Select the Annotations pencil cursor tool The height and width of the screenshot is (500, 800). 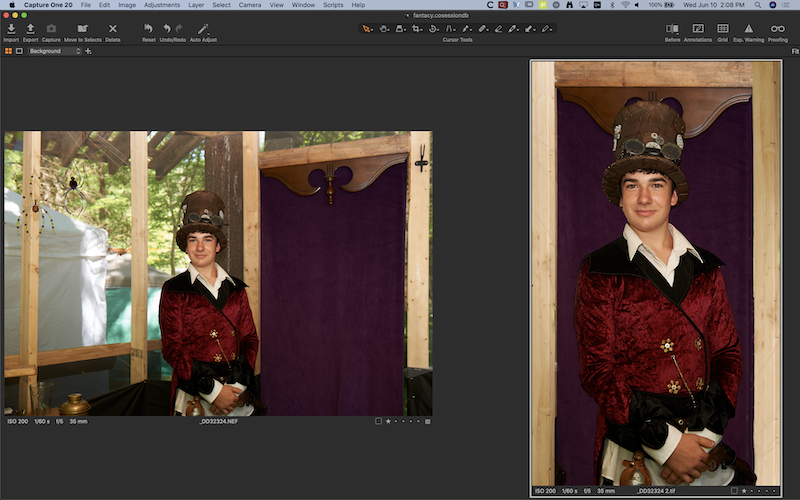point(545,29)
